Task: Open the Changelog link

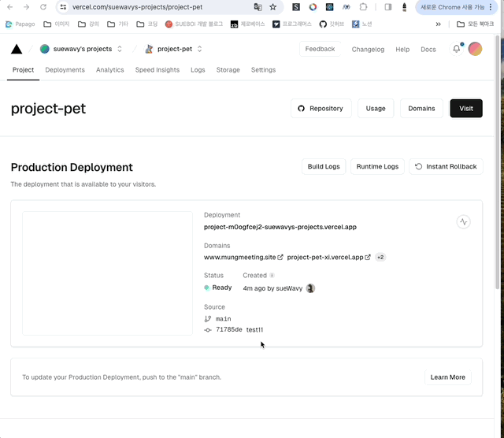Action: click(368, 49)
